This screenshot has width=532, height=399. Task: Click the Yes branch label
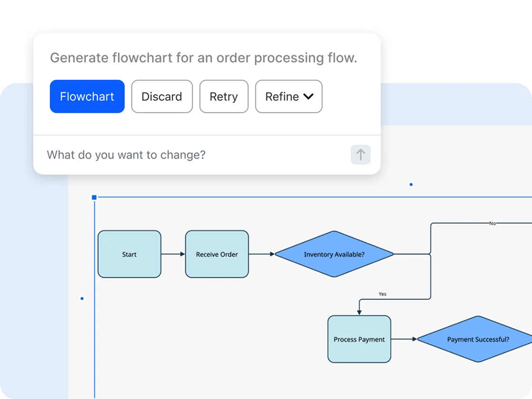click(x=382, y=294)
